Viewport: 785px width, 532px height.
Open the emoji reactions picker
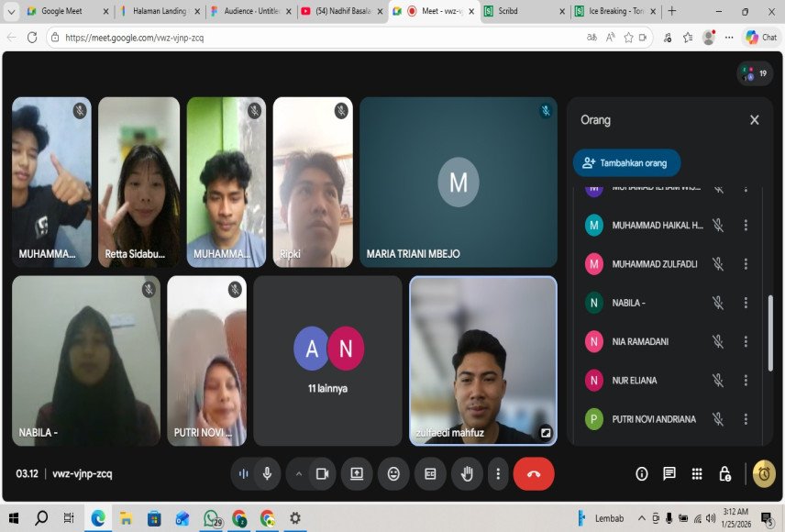[393, 473]
